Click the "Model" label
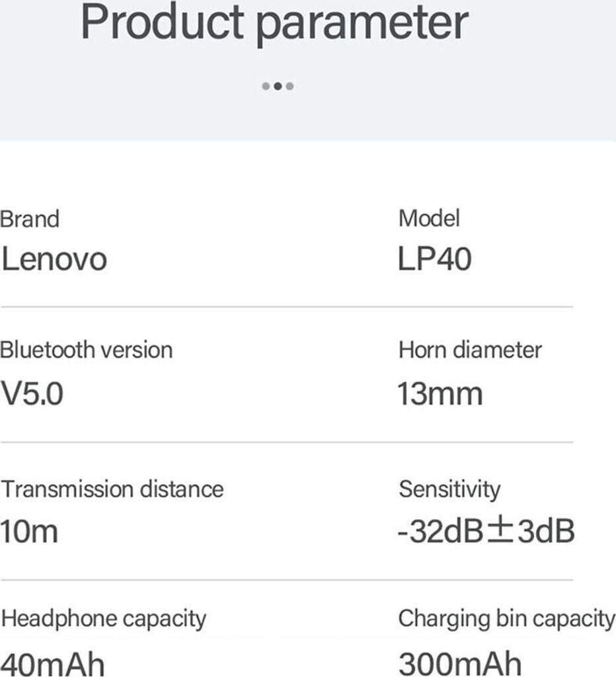The width and height of the screenshot is (616, 677). pyautogui.click(x=429, y=218)
